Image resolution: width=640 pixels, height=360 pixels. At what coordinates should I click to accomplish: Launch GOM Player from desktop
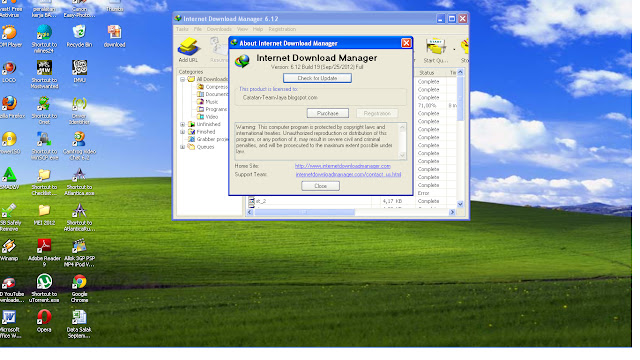point(9,32)
